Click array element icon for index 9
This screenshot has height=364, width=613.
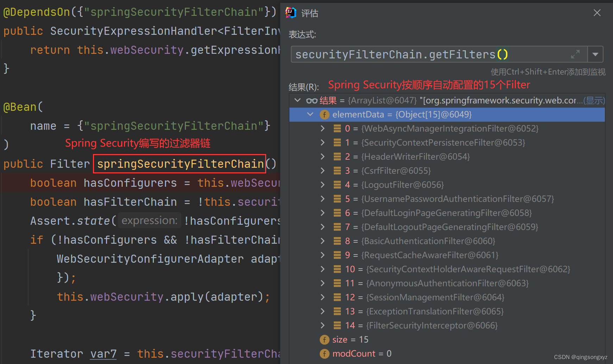(x=337, y=255)
